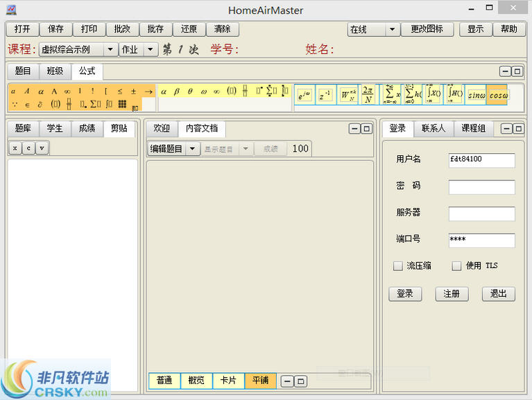
Task: Click the 帮助 help button
Action: tap(509, 29)
